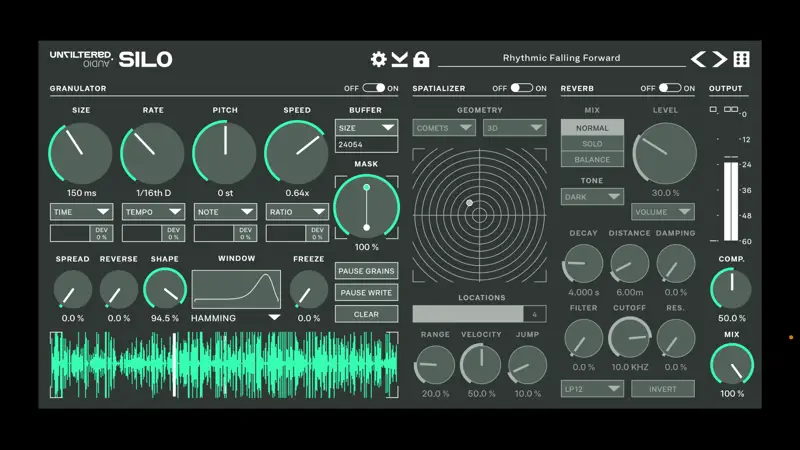
Task: Open the Speed RATIO mode dropdown
Action: pos(297,212)
